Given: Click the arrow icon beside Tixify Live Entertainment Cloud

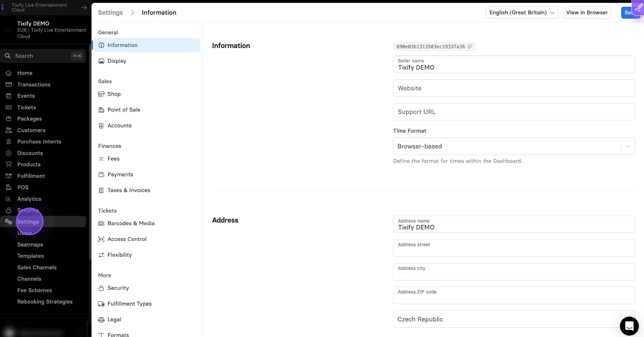Looking at the screenshot, I should point(84,8).
